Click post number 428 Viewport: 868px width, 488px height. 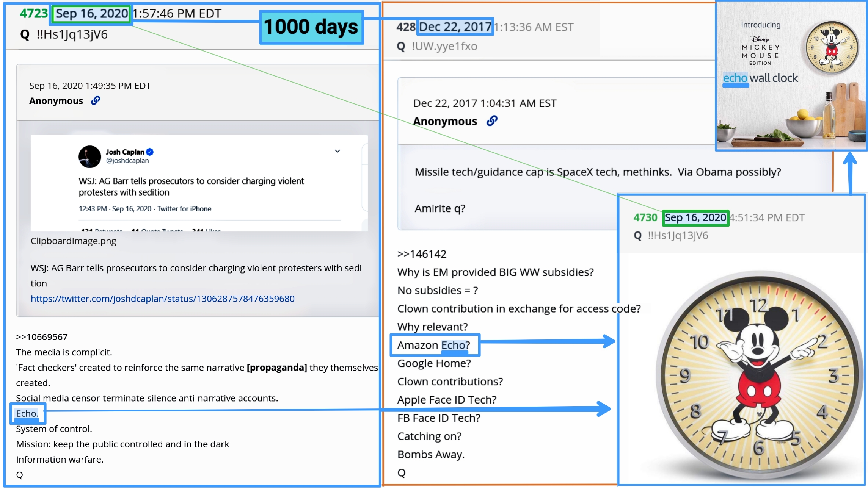point(406,27)
